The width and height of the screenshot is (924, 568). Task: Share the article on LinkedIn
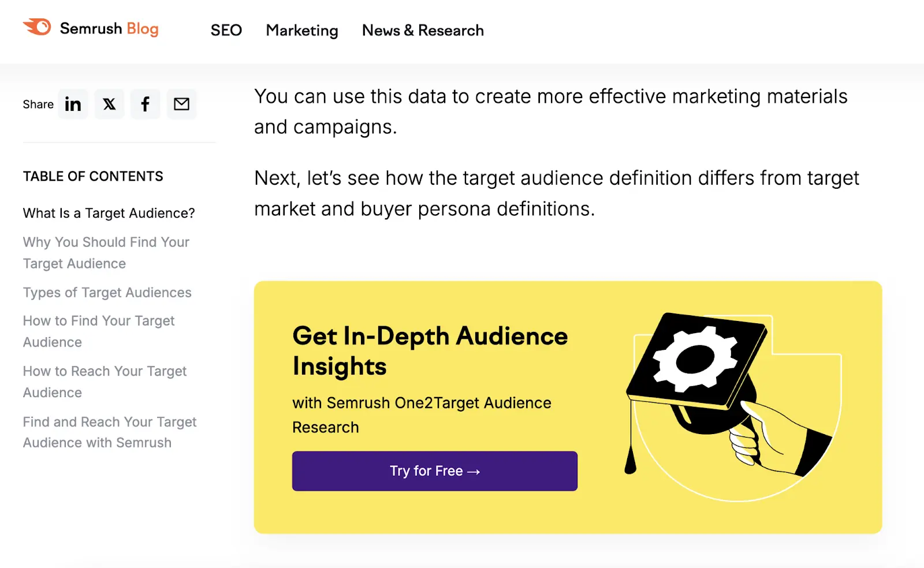tap(73, 104)
